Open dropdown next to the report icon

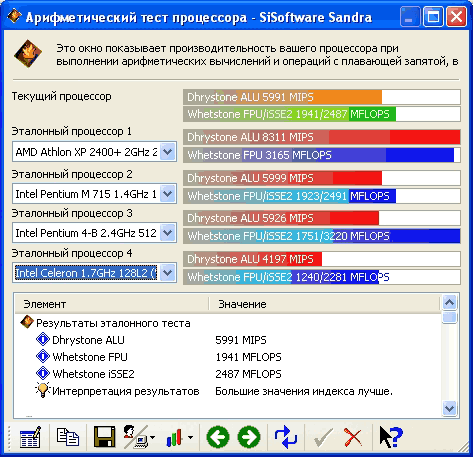(152, 437)
